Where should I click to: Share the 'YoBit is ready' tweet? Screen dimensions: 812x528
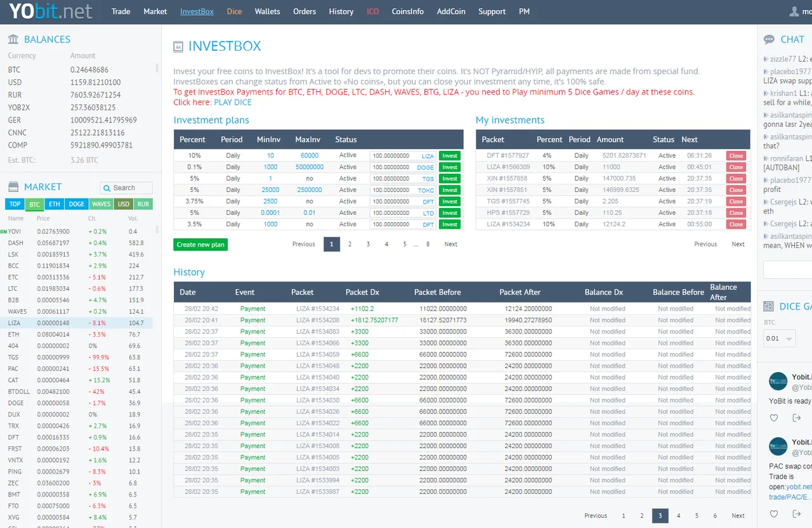tap(797, 418)
